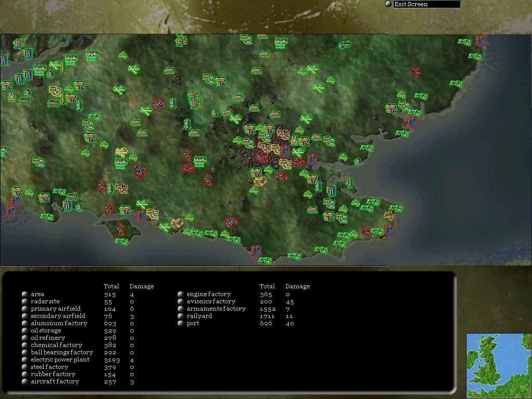Select the red port icon at Kent's southeast tip
Image resolution: width=532 pixels, height=399 pixels.
[x=389, y=230]
